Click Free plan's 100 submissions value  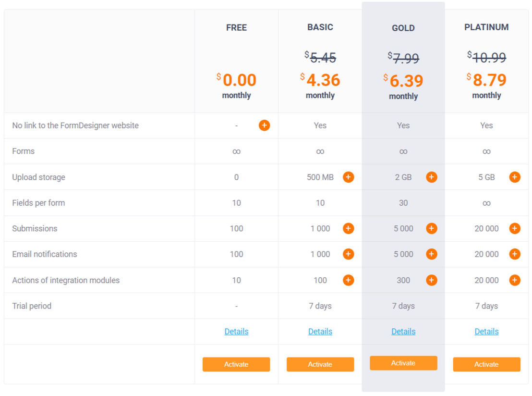[237, 229]
